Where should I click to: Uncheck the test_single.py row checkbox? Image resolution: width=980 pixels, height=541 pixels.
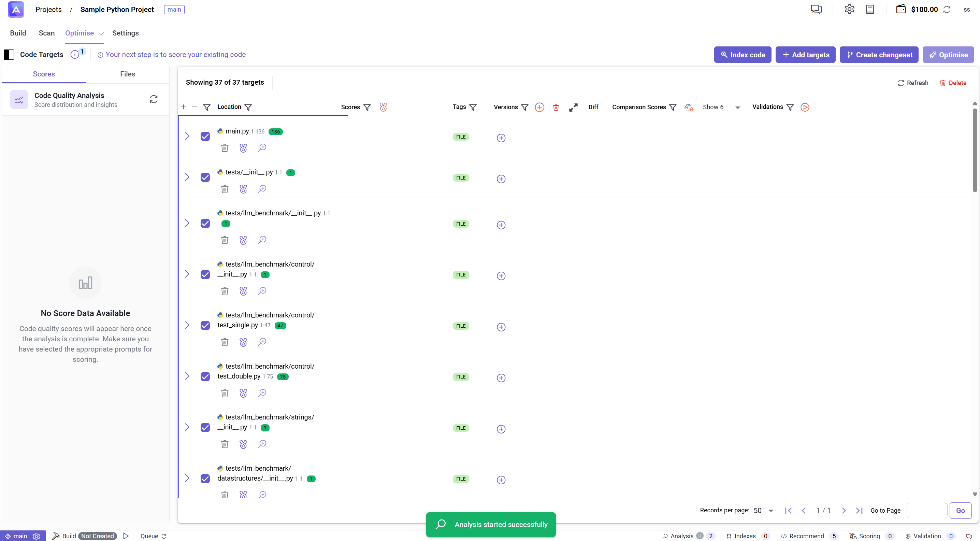point(205,325)
